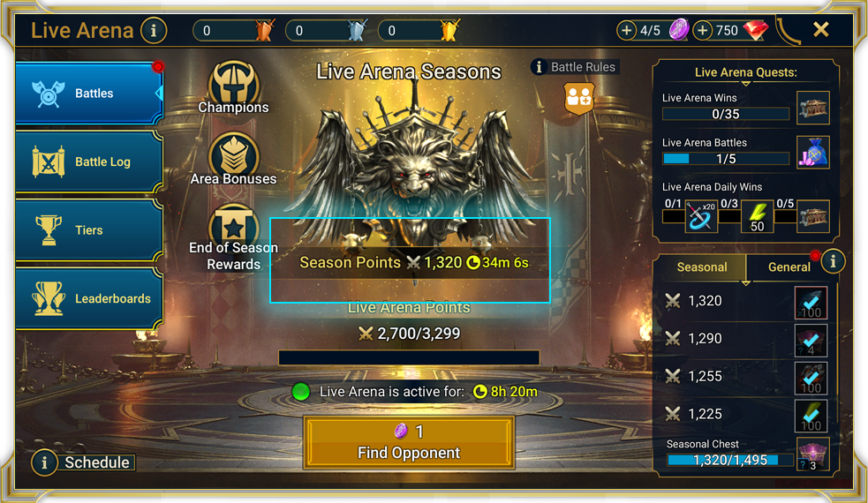Open the Battle Rules info
The image size is (868, 503).
pyautogui.click(x=575, y=67)
